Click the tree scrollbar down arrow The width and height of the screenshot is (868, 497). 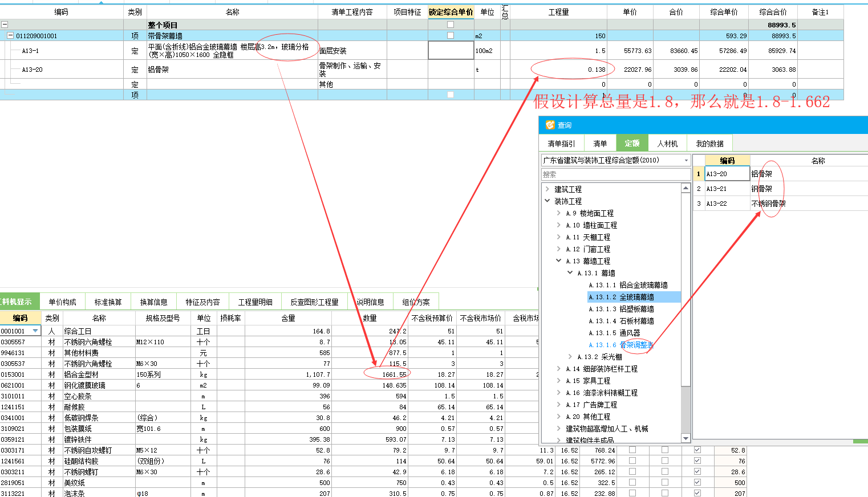[686, 438]
